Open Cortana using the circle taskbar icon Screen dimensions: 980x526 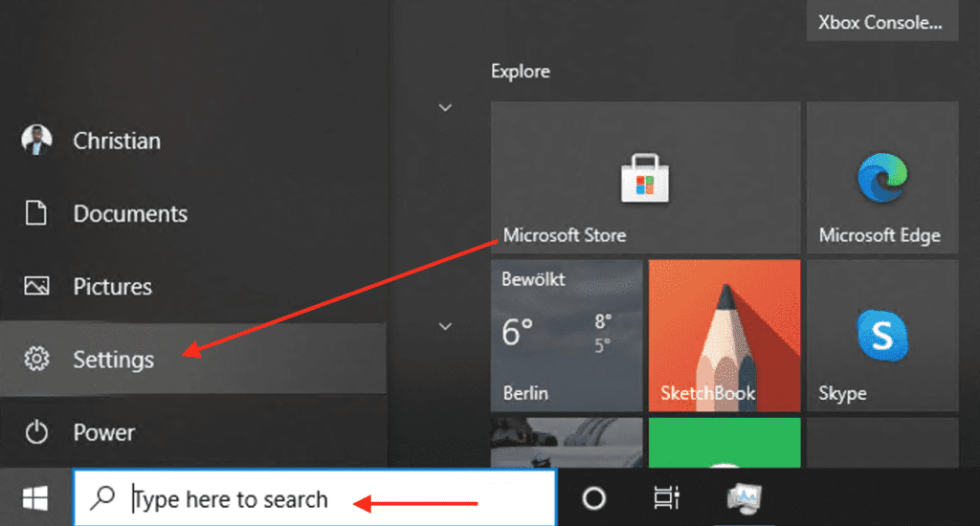click(x=593, y=498)
